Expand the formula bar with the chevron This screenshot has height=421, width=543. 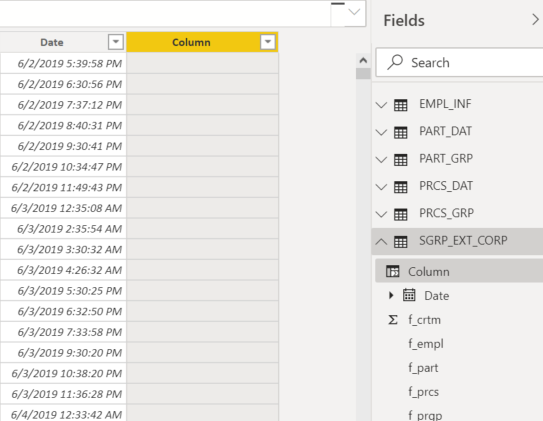354,12
